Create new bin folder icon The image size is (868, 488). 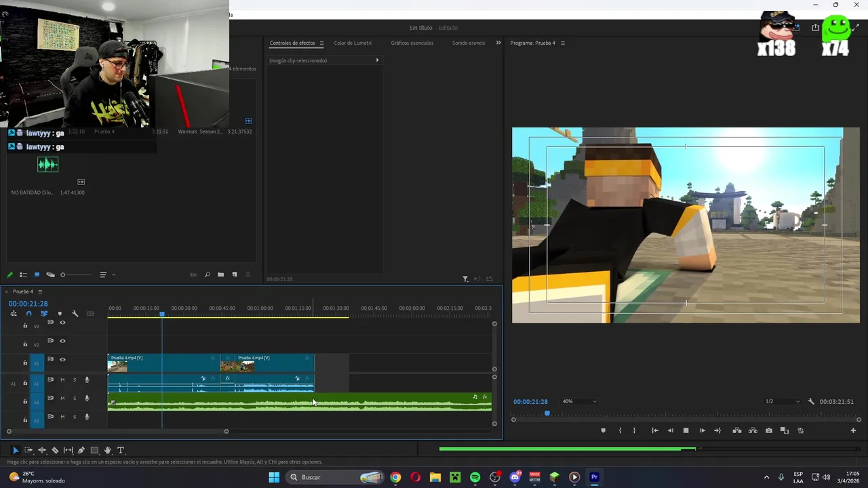220,274
